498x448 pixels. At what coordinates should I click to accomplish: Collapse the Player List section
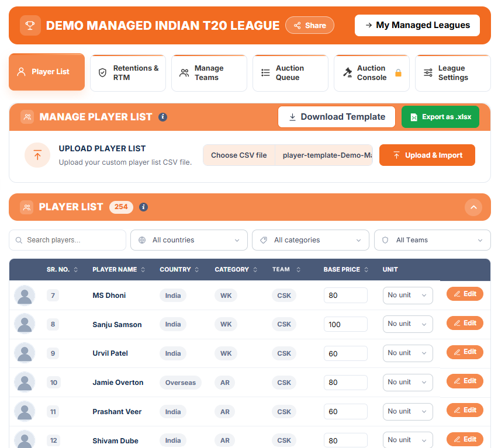473,207
